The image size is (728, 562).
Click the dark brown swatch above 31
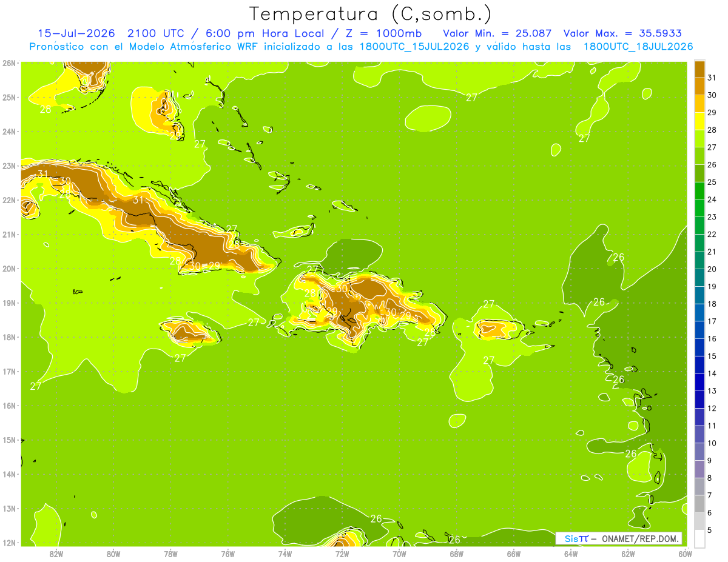click(699, 69)
